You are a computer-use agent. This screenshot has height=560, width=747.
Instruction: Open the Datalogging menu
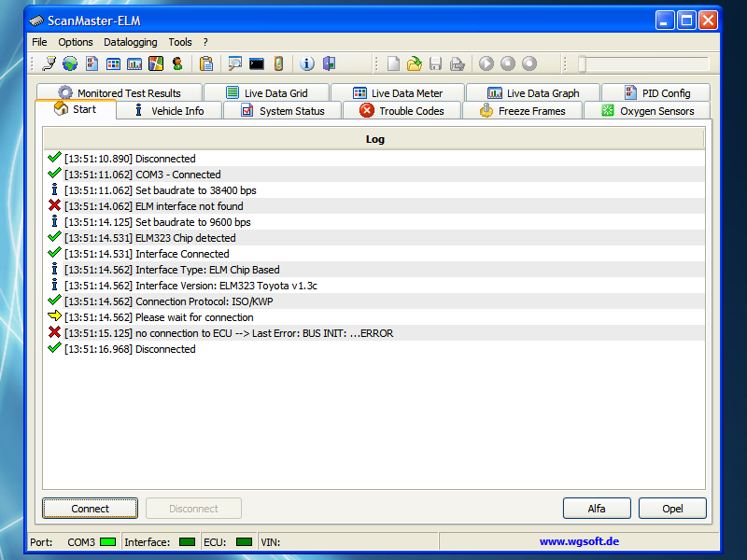[x=131, y=42]
